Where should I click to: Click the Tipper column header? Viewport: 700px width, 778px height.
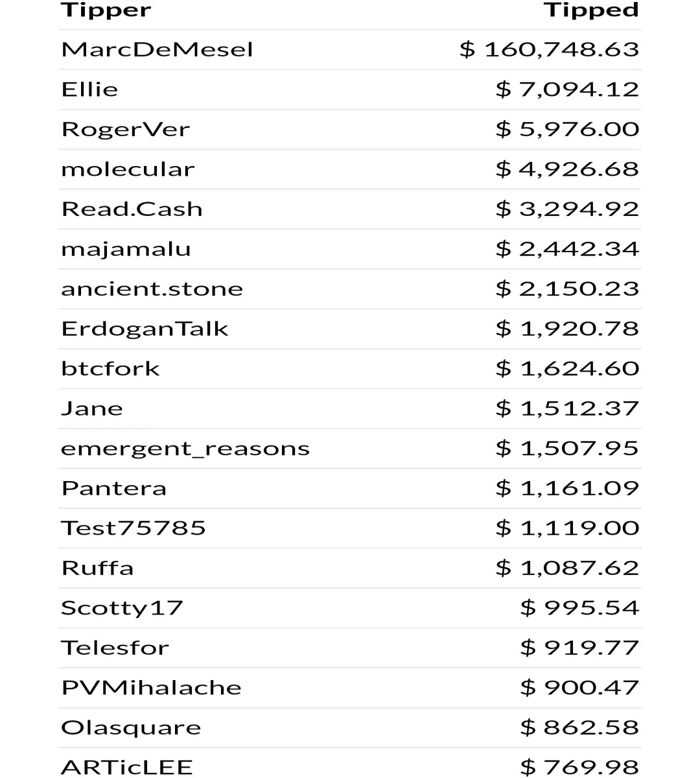[106, 10]
